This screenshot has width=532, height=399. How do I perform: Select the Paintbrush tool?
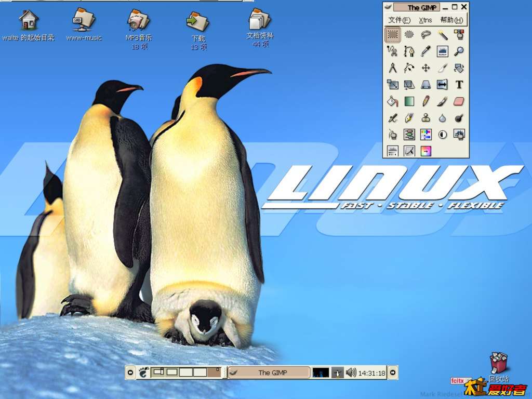point(443,101)
